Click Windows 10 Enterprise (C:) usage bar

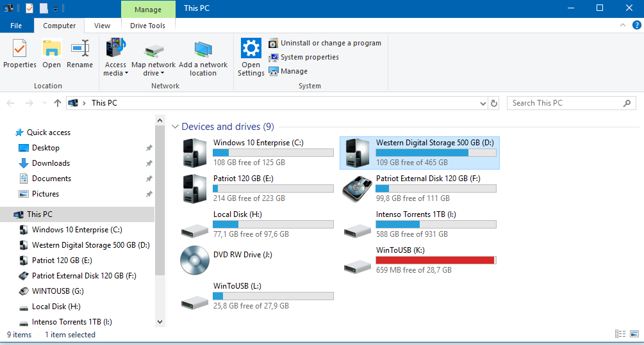point(273,152)
